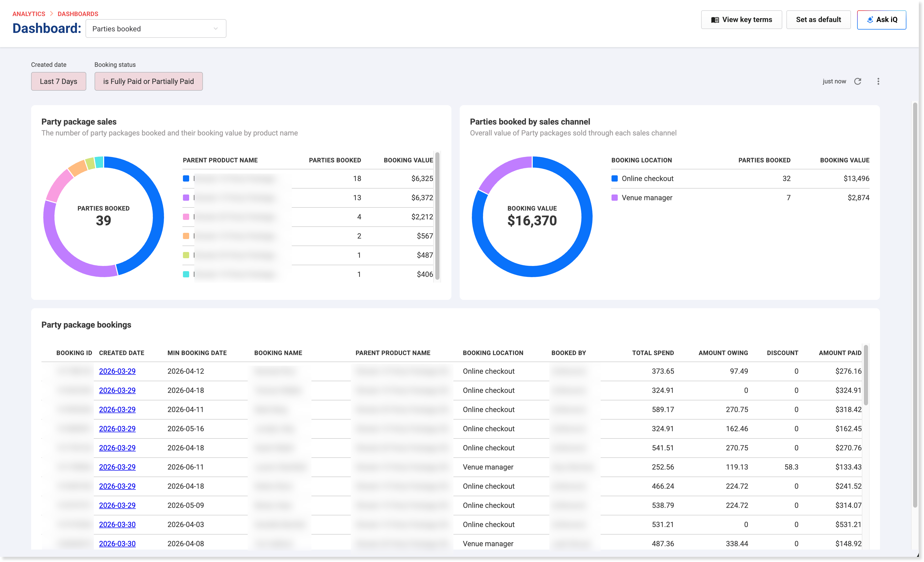The width and height of the screenshot is (924, 562).
Task: Click the refresh dashboard icon
Action: [x=858, y=81]
